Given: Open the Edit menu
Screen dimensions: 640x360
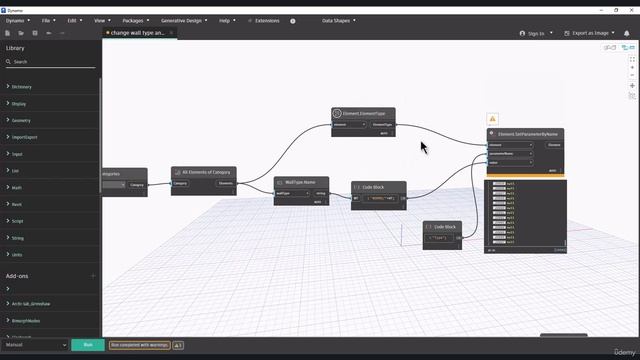Looking at the screenshot, I should (75, 20).
